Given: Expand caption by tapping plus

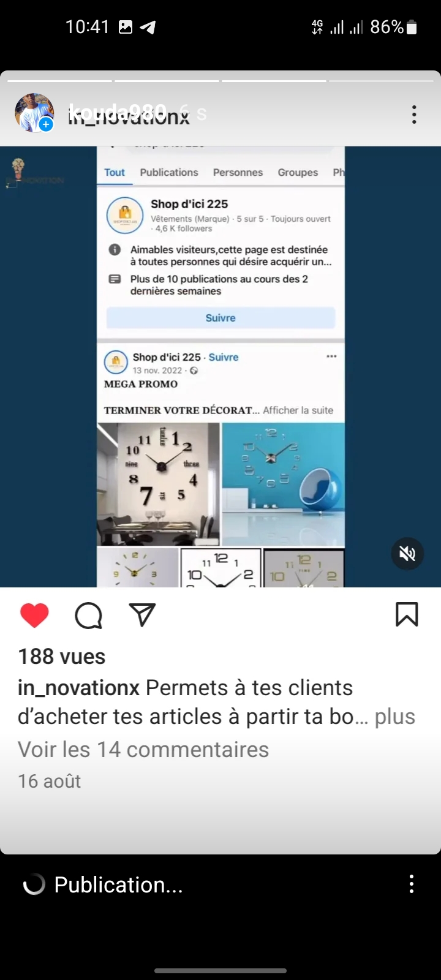Looking at the screenshot, I should click(395, 717).
